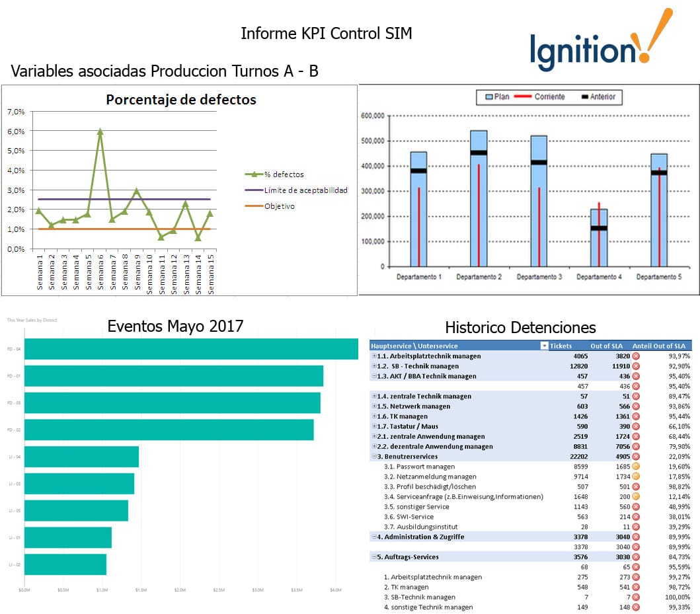Expand 1.1. Arbeitsplatztechnik managen group
Screen dimensions: 700x614
[374, 356]
